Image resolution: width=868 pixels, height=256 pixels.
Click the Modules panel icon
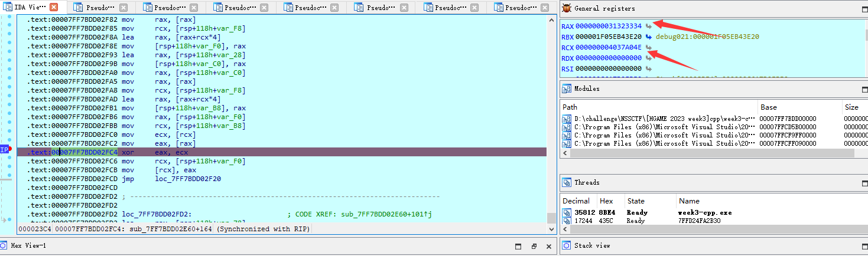tap(567, 88)
